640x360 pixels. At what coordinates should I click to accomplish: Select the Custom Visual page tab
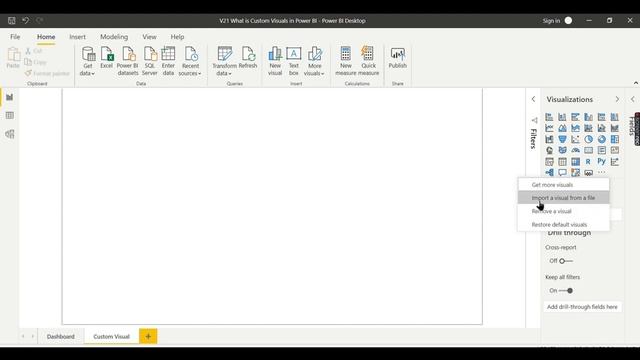click(x=111, y=337)
